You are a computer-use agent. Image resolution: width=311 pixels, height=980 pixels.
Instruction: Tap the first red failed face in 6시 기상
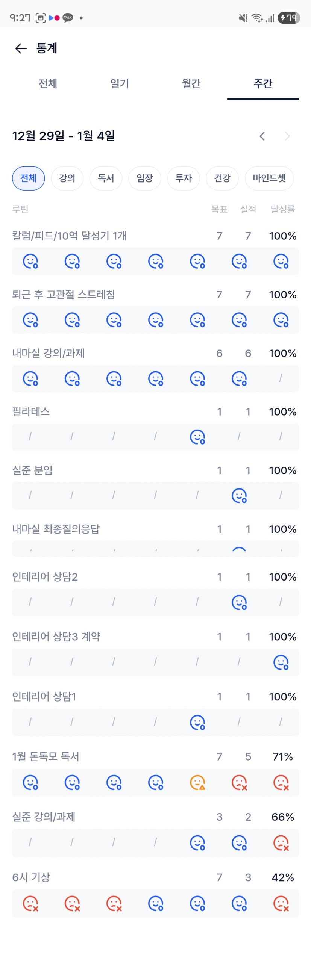tap(30, 903)
